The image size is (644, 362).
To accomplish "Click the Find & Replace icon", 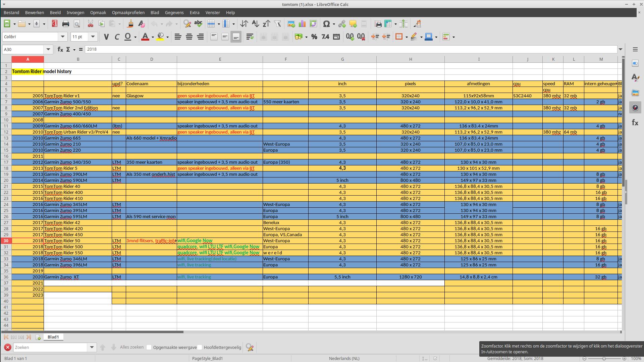I will [187, 24].
